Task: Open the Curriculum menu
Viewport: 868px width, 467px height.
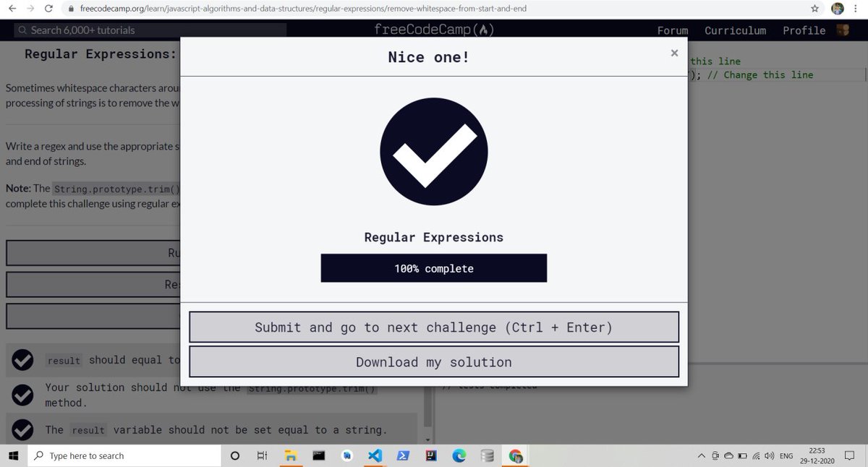Action: 735,30
